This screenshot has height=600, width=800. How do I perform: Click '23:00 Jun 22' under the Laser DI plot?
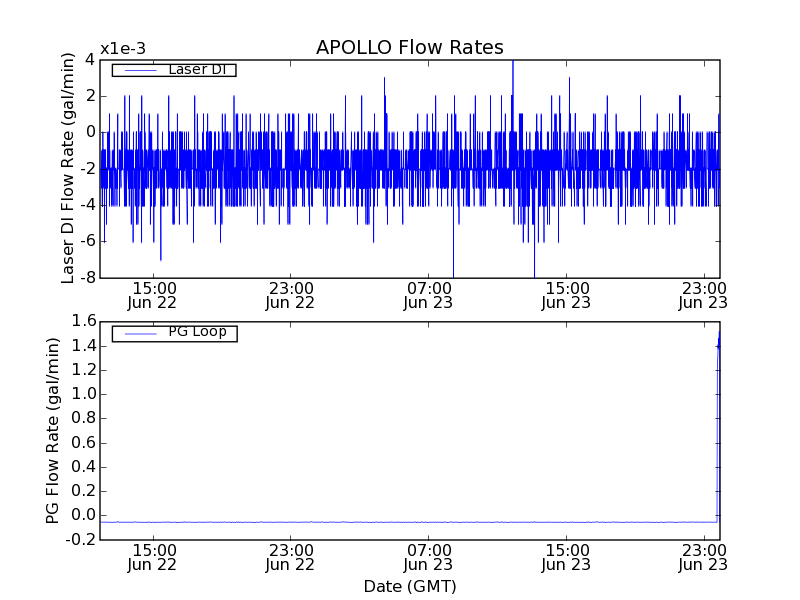tap(290, 296)
